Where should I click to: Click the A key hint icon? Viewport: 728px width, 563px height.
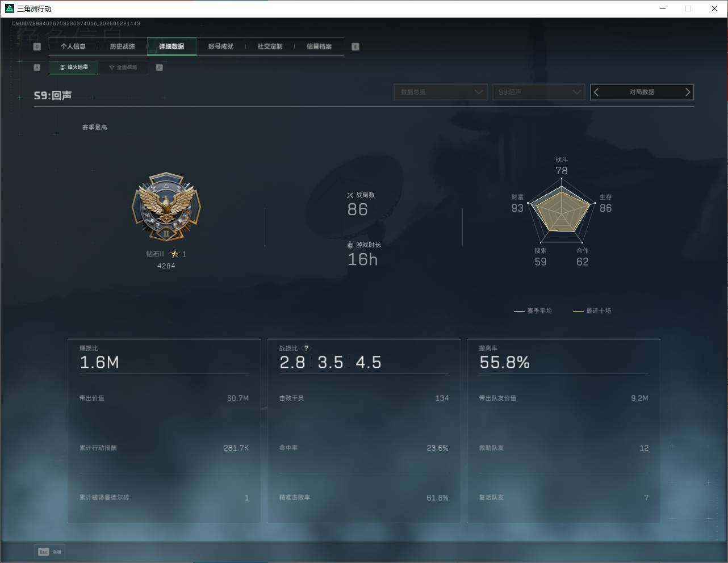click(x=37, y=68)
